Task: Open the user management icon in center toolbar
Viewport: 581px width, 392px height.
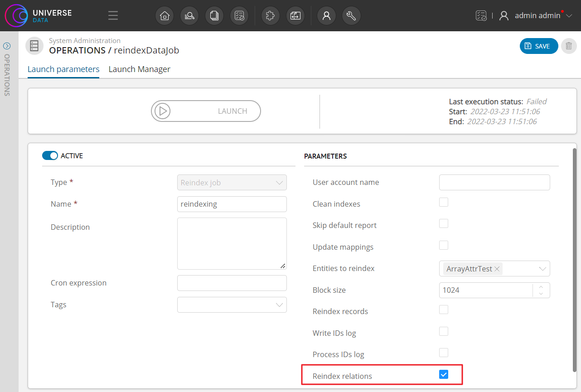Action: click(x=326, y=16)
